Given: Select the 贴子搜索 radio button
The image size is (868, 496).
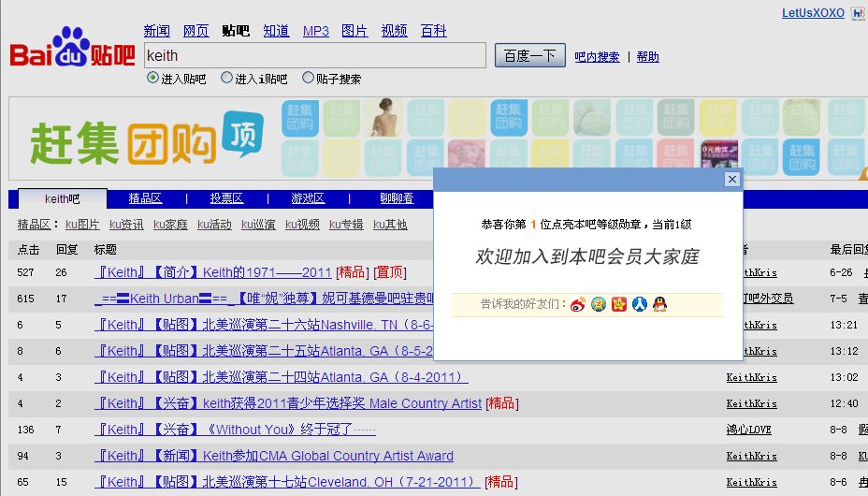Looking at the screenshot, I should point(308,78).
